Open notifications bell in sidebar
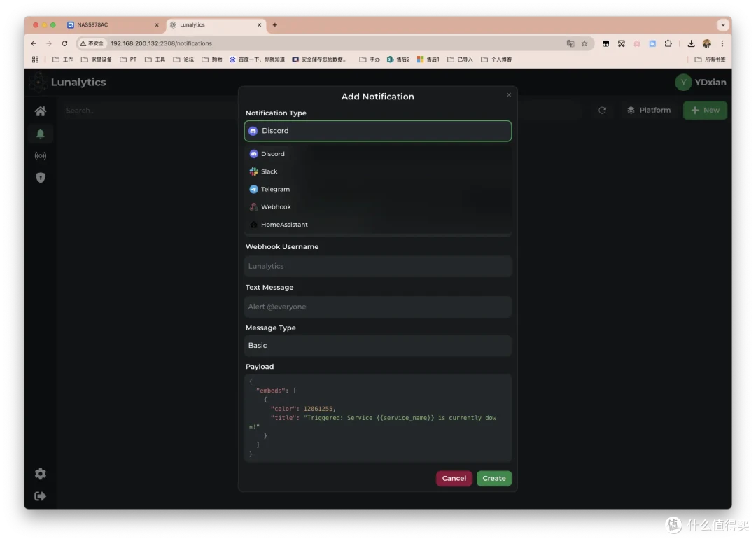Screen dimensions: 756x541 pyautogui.click(x=41, y=134)
